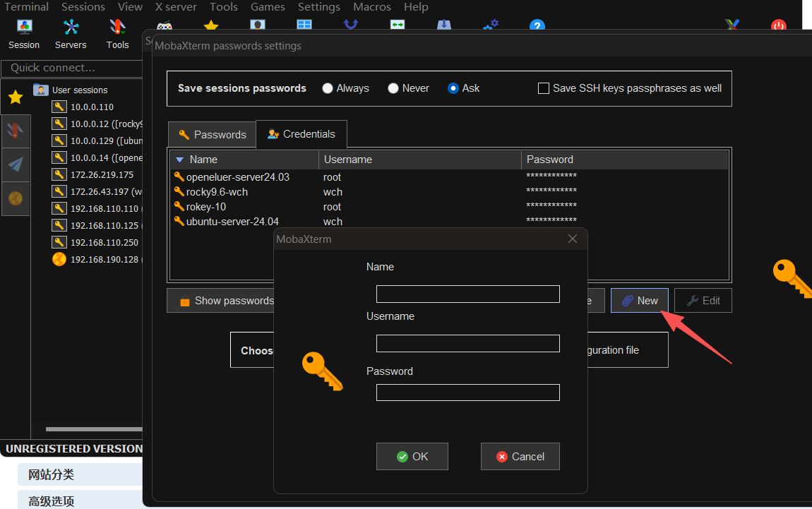Select the Never radio button

click(x=393, y=88)
